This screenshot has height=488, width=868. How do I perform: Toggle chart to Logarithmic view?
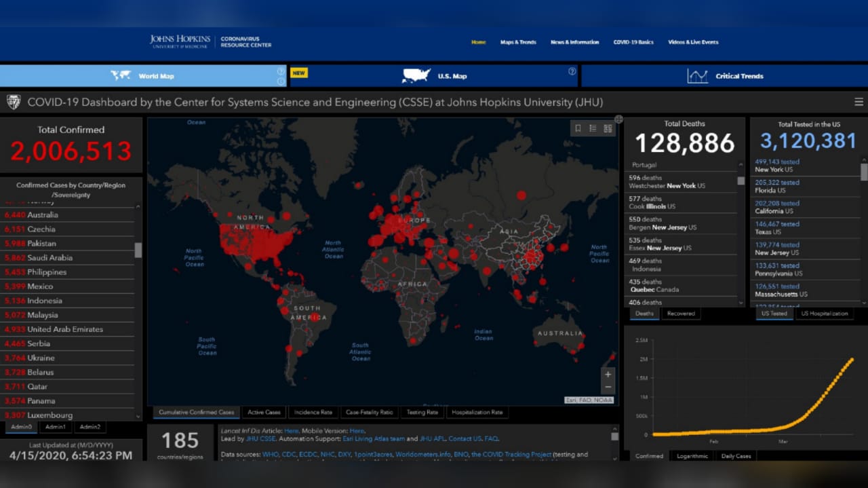(692, 456)
